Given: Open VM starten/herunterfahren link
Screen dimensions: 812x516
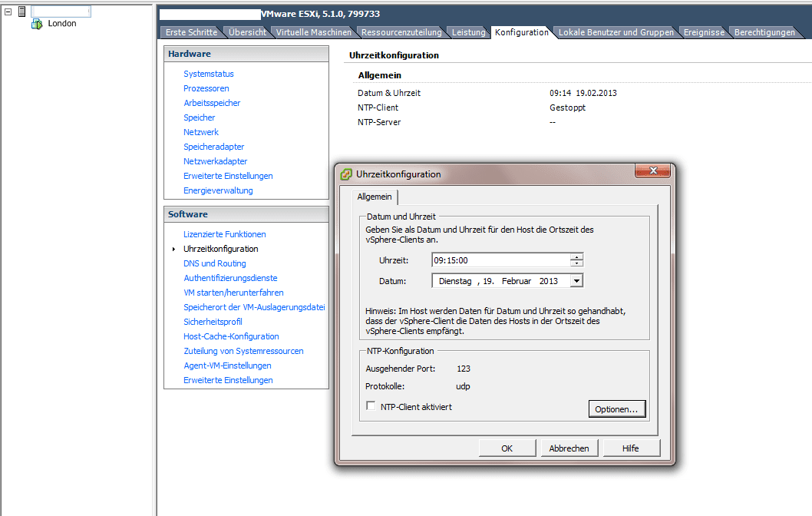Looking at the screenshot, I should pyautogui.click(x=233, y=293).
